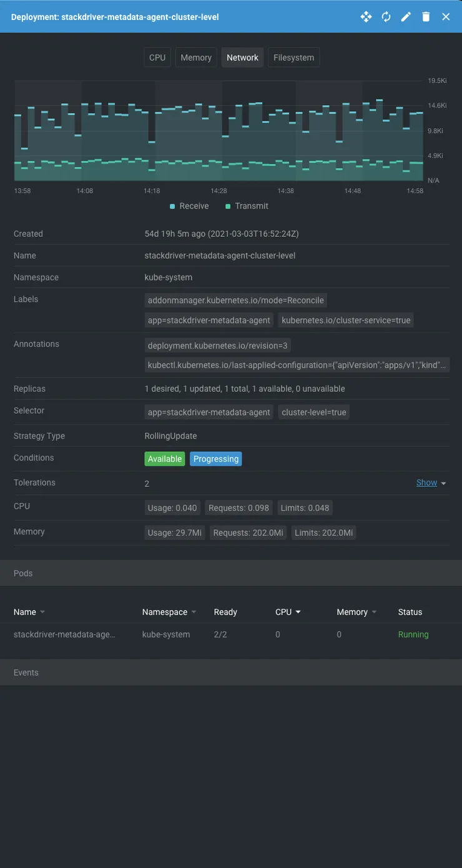
Task: Expand the Events section header
Action: tap(26, 671)
